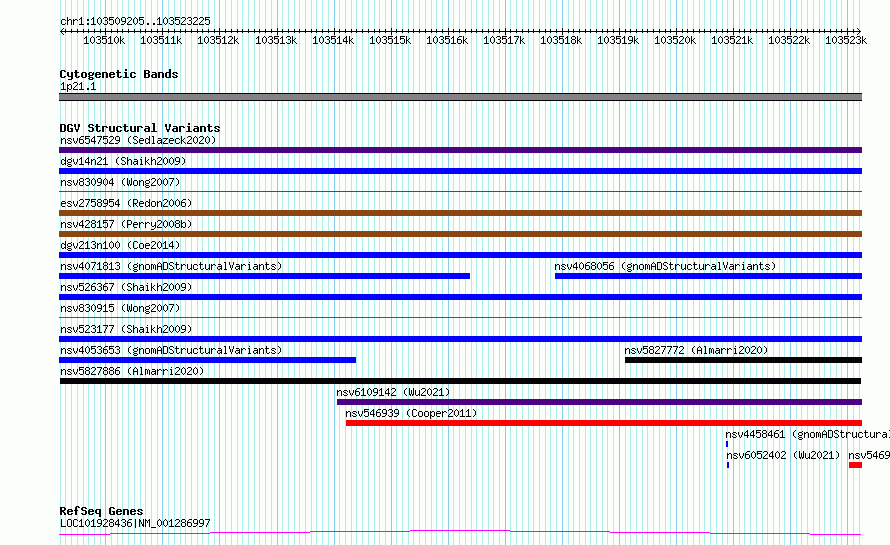This screenshot has width=890, height=545.
Task: Open variant nsv4068056 gnomAD label
Action: pos(665,266)
